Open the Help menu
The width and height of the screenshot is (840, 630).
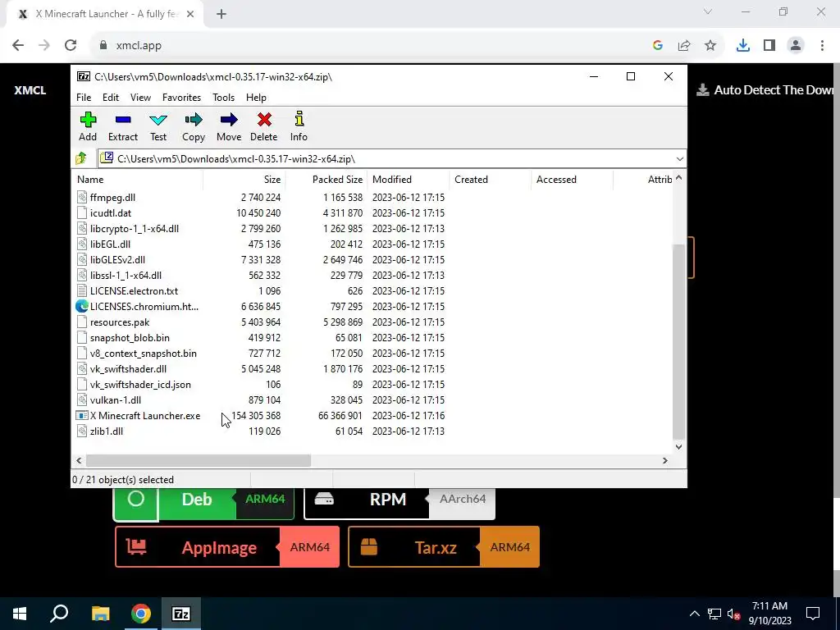[256, 98]
